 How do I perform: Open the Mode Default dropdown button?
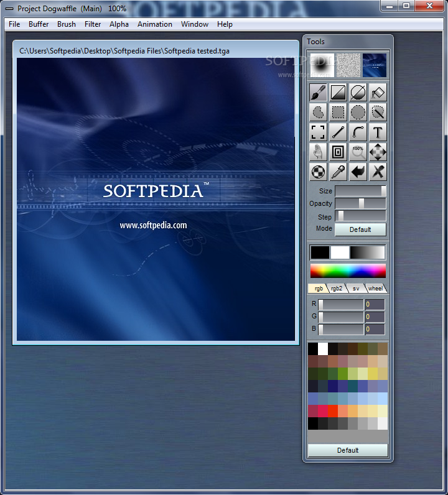coord(360,229)
